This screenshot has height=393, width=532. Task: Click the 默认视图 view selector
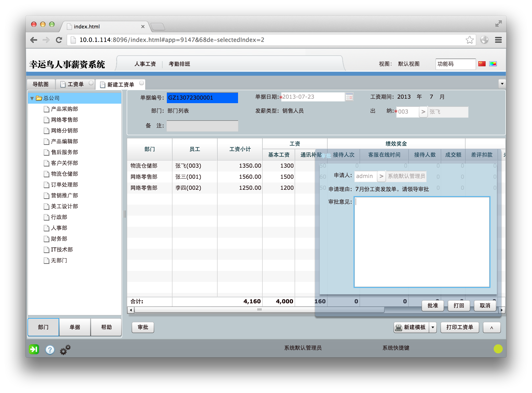click(408, 64)
